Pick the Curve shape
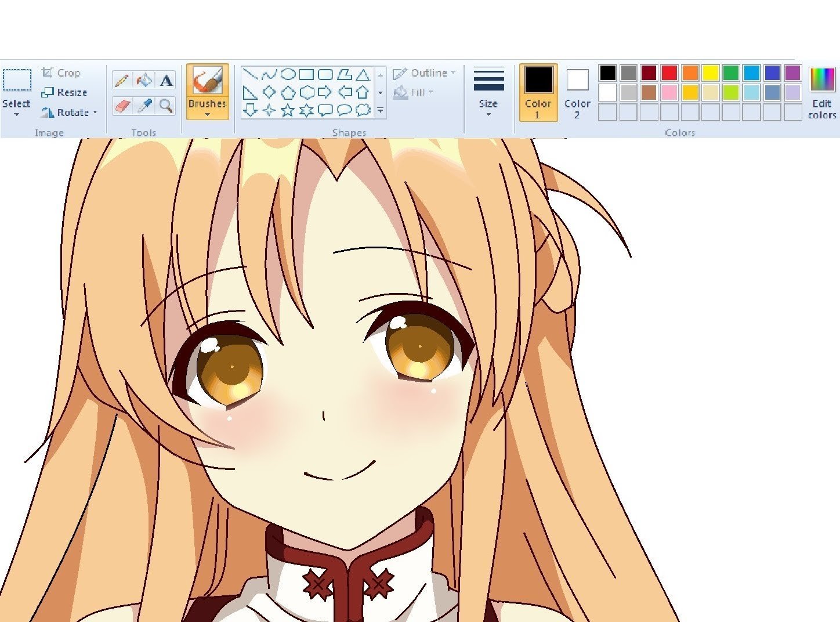The image size is (840, 622). pos(269,74)
